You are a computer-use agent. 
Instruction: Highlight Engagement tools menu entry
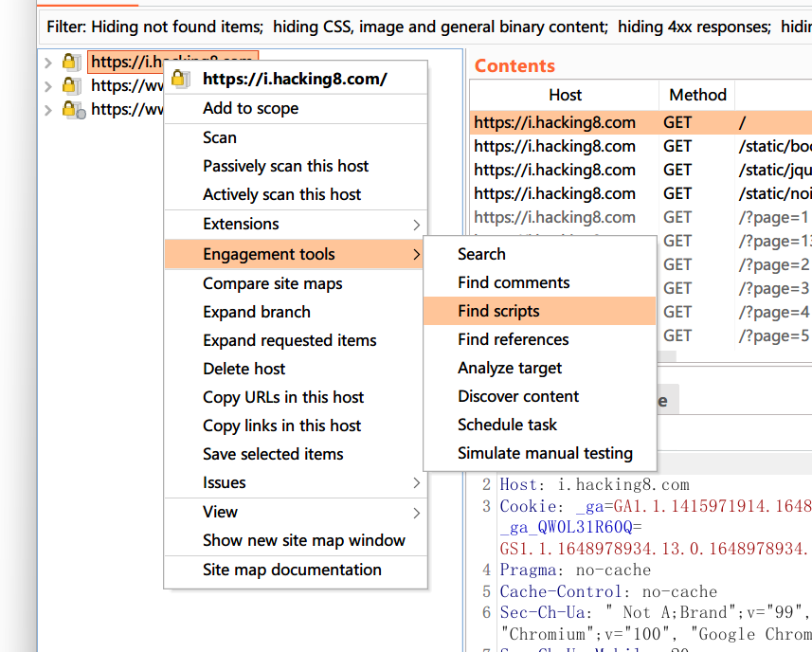[x=296, y=254]
